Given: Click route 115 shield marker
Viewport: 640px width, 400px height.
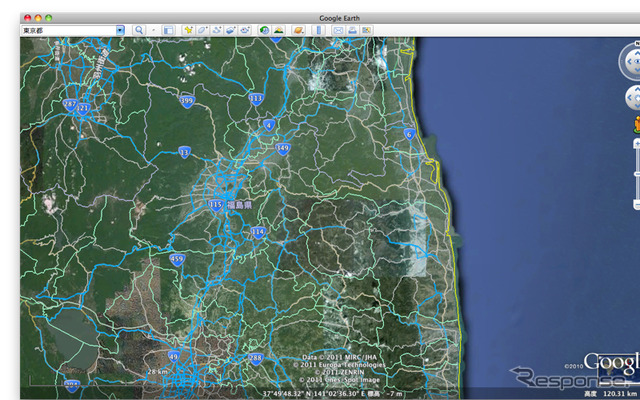Looking at the screenshot, I should point(215,205).
